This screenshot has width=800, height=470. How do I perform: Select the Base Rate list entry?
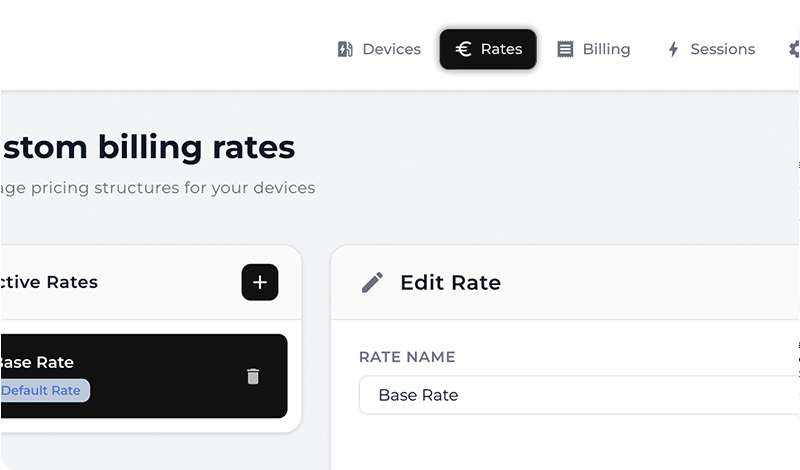point(120,363)
